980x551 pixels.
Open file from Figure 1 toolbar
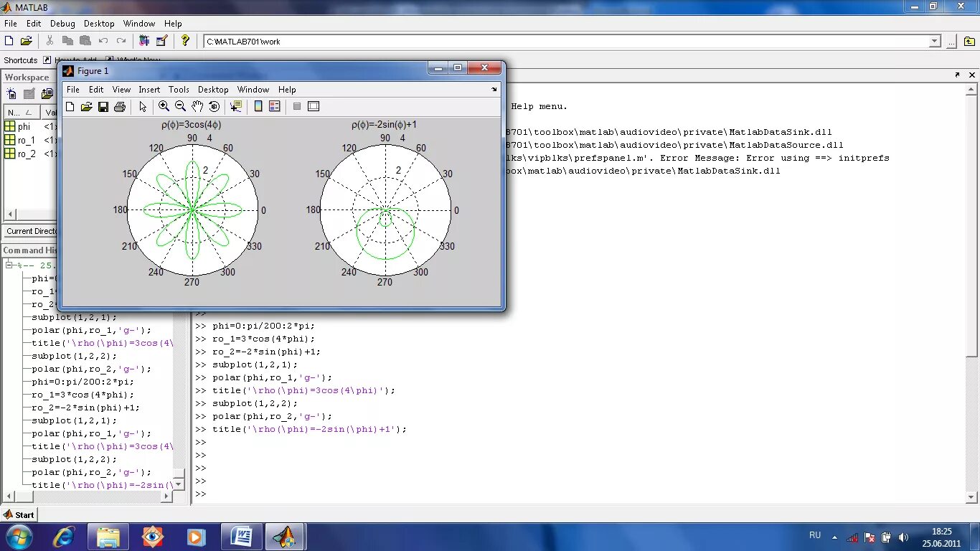tap(86, 107)
